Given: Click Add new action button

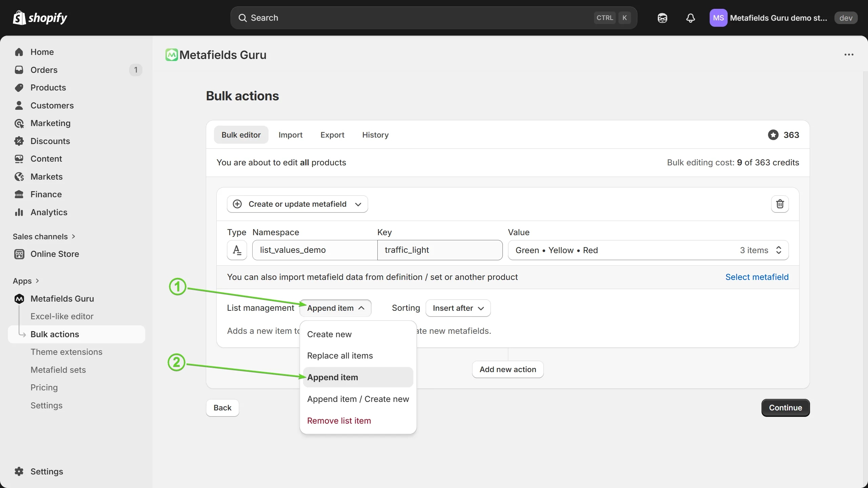Looking at the screenshot, I should pos(508,369).
